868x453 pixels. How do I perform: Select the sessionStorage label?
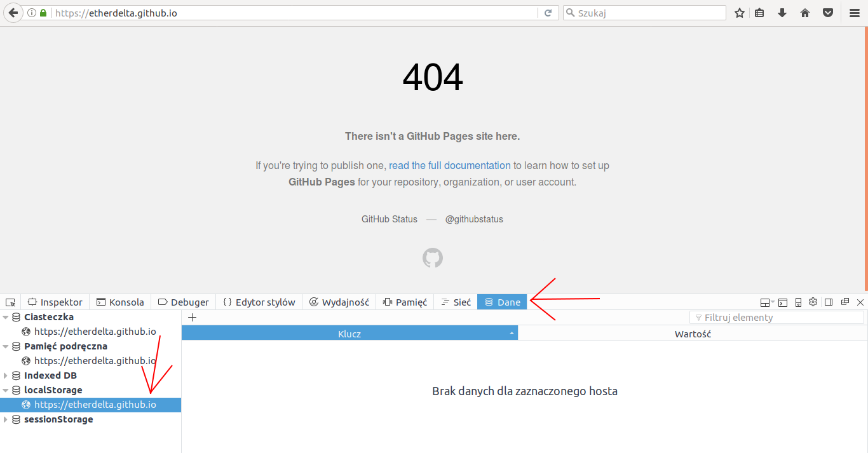pyautogui.click(x=58, y=419)
